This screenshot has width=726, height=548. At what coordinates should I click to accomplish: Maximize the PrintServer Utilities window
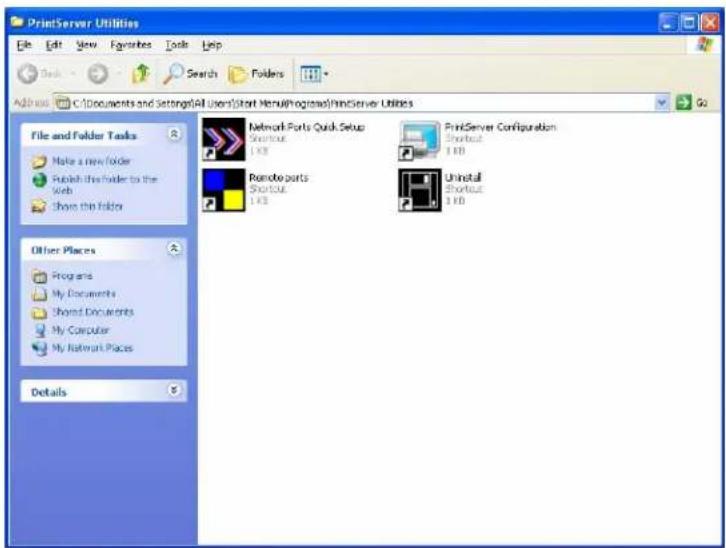pyautogui.click(x=689, y=23)
